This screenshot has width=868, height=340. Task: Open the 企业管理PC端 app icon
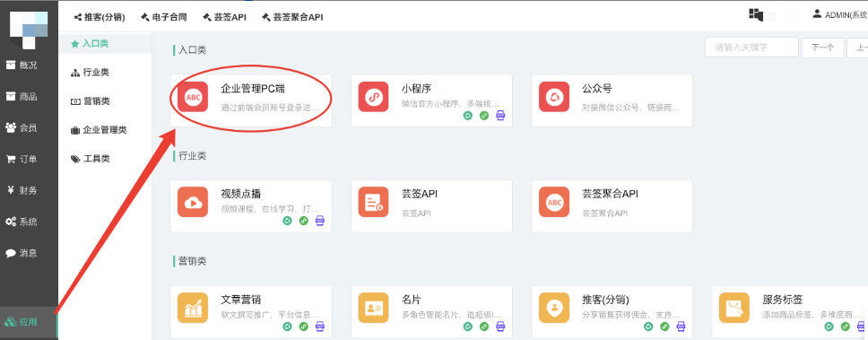pyautogui.click(x=193, y=97)
